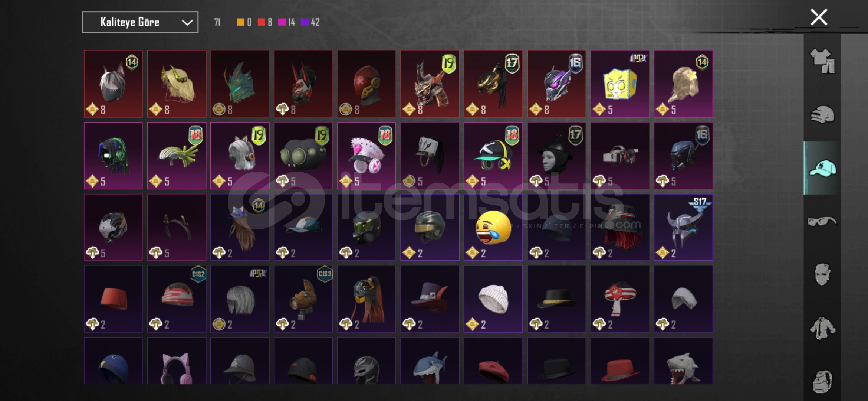Select the gloves category sidebar icon
The width and height of the screenshot is (868, 401).
[x=822, y=115]
